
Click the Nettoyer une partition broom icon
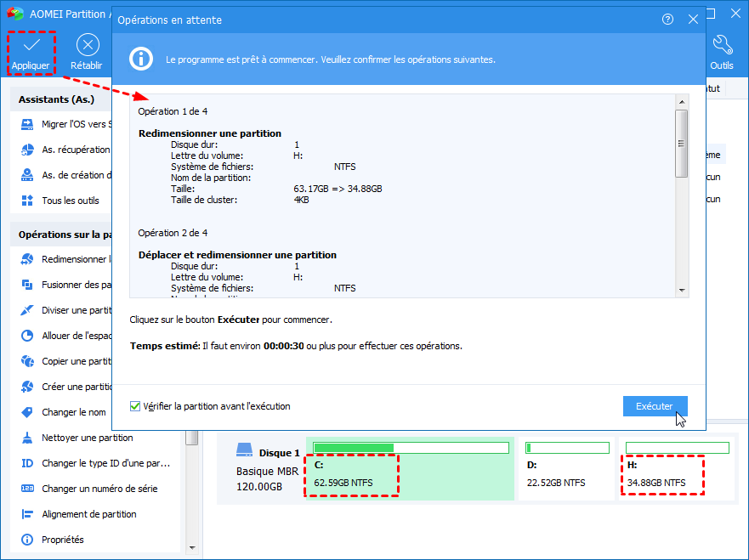coord(27,438)
